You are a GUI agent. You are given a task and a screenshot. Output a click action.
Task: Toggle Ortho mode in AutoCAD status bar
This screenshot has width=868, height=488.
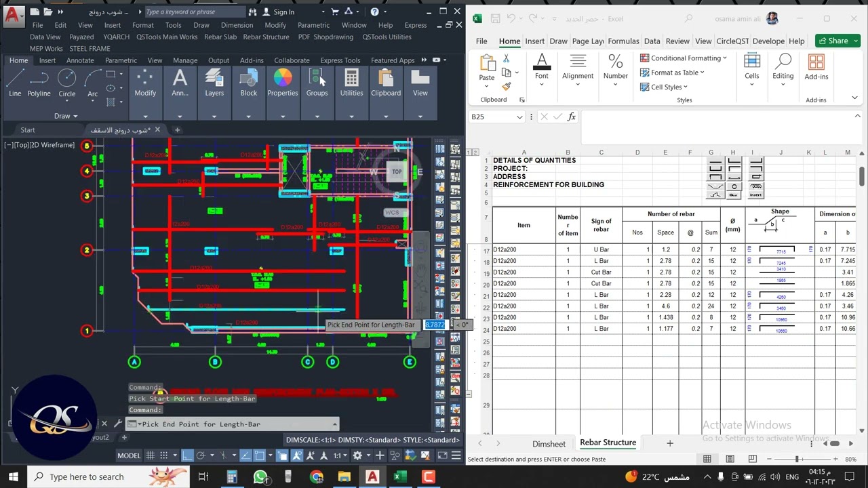click(x=187, y=455)
